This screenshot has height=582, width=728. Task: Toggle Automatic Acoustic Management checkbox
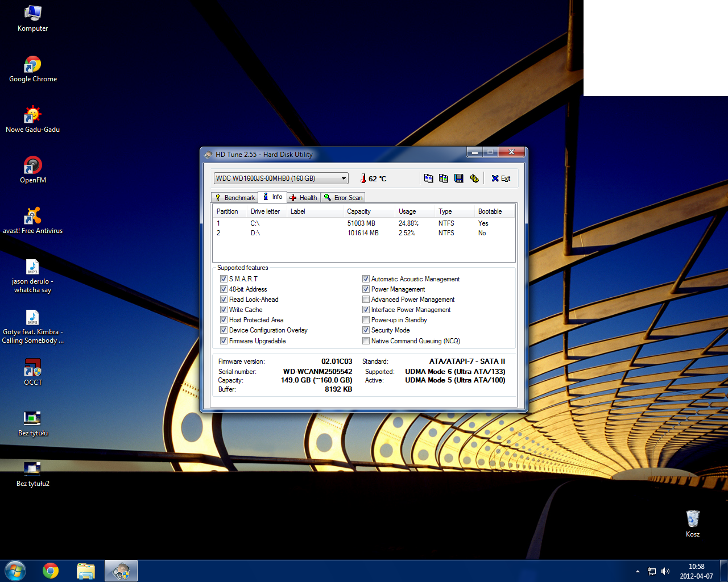pyautogui.click(x=366, y=279)
